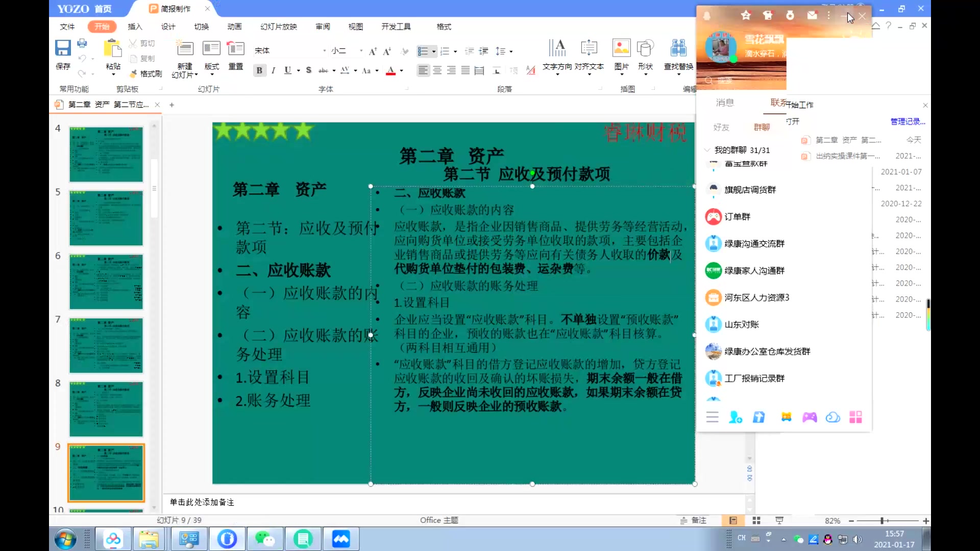This screenshot has width=980, height=551.
Task: Click the zoom slider handle
Action: click(881, 521)
